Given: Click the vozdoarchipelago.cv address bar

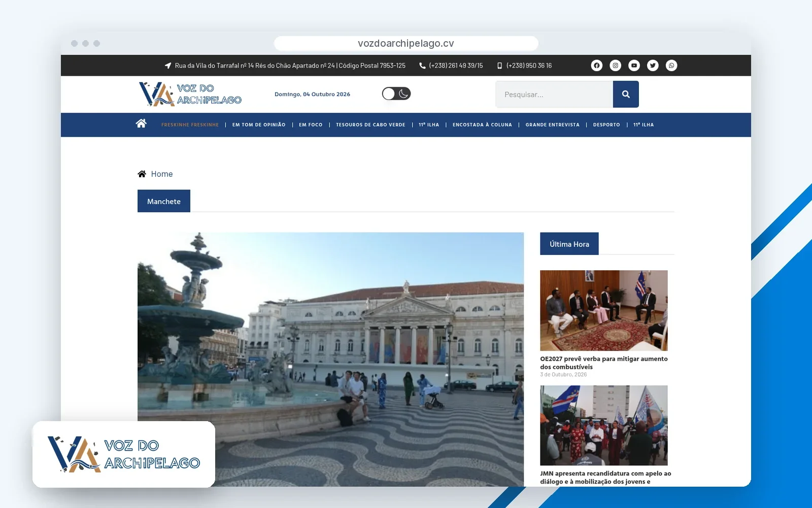Looking at the screenshot, I should coord(406,43).
